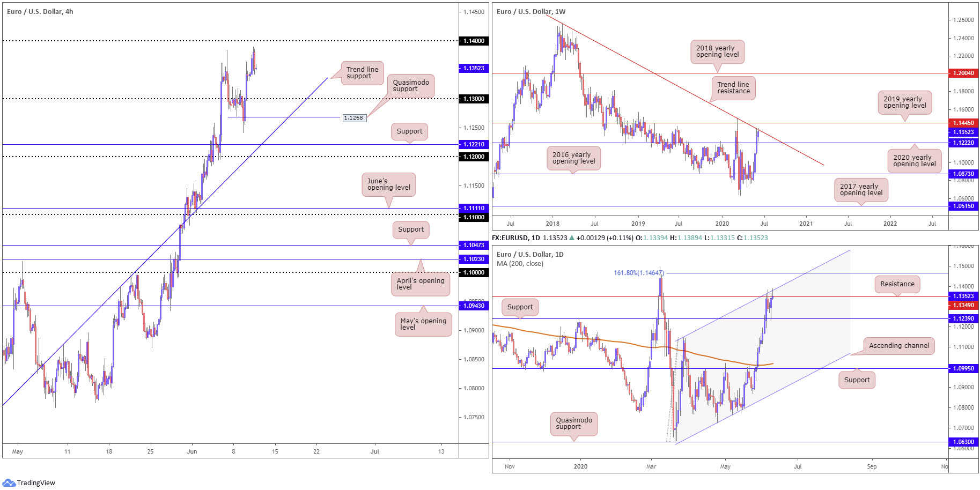The height and width of the screenshot is (490, 980).
Task: Select the 1.14450 red price tag on weekly axis
Action: (x=963, y=123)
